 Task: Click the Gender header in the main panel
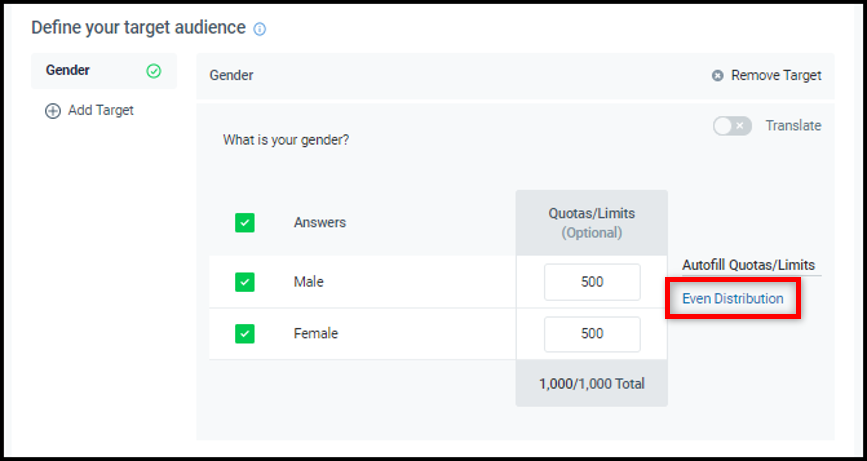coord(231,75)
